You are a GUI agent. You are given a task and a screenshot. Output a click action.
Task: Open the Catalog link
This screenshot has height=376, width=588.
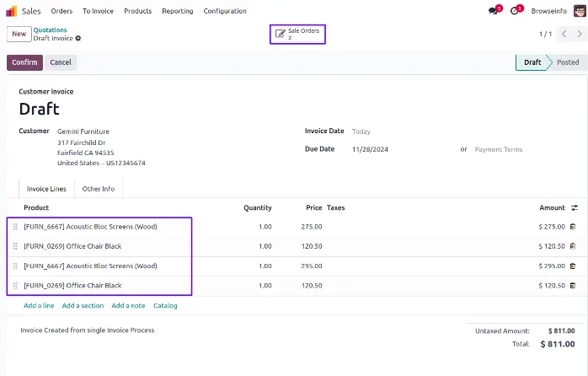tap(165, 305)
